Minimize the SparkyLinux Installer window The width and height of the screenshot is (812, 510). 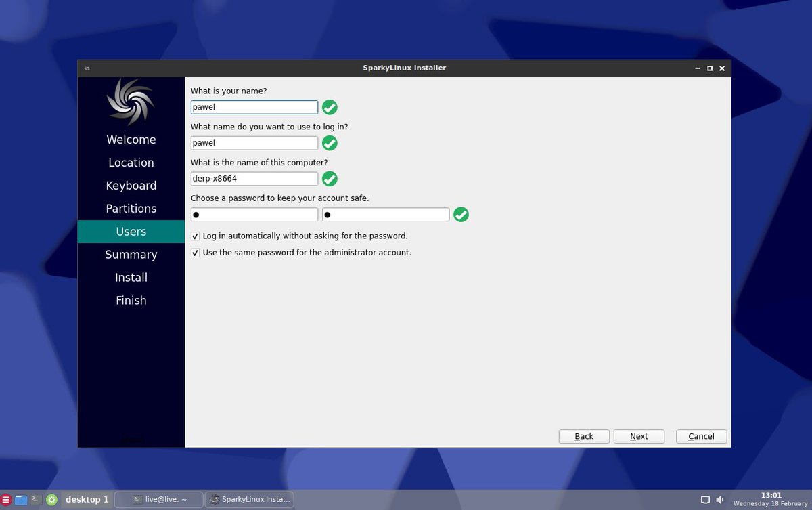click(x=697, y=68)
